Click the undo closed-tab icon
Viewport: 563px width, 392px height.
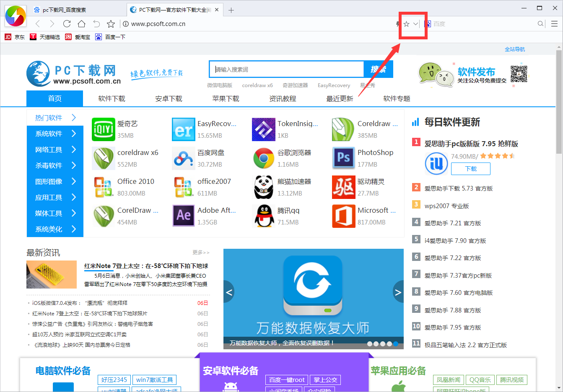[96, 24]
